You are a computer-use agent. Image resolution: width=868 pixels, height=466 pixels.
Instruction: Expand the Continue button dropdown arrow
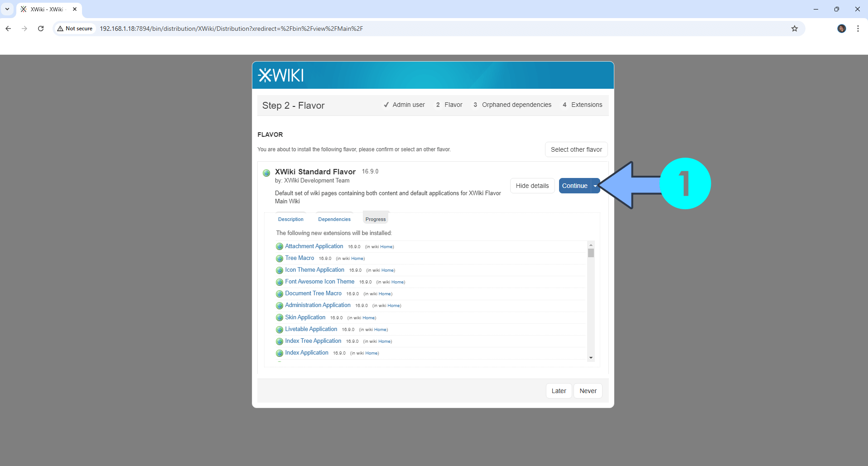(595, 186)
